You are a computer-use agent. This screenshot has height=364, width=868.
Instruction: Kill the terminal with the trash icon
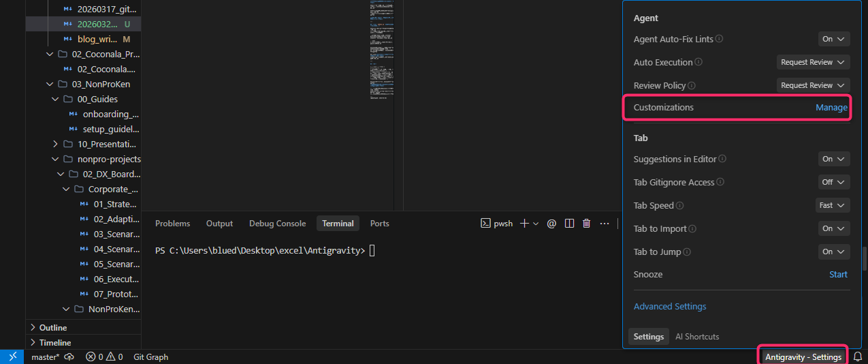click(587, 223)
